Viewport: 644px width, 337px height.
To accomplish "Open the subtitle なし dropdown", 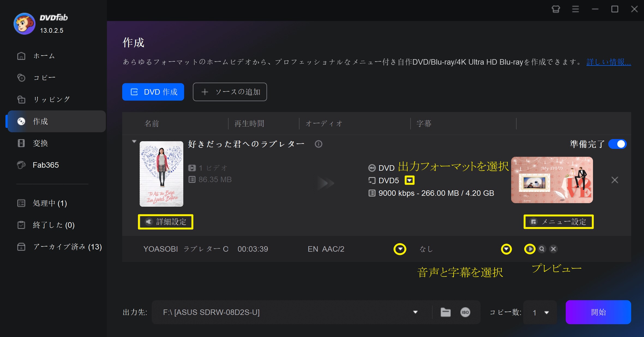I will (x=506, y=249).
